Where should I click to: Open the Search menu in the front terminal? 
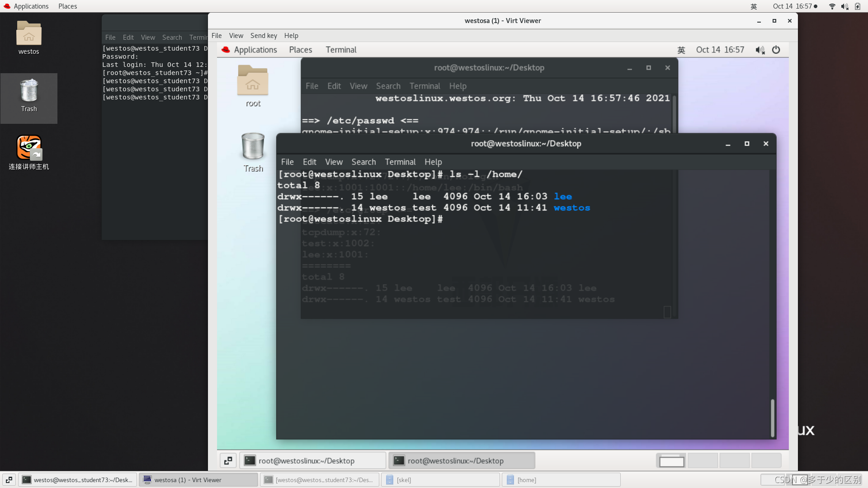click(x=363, y=162)
